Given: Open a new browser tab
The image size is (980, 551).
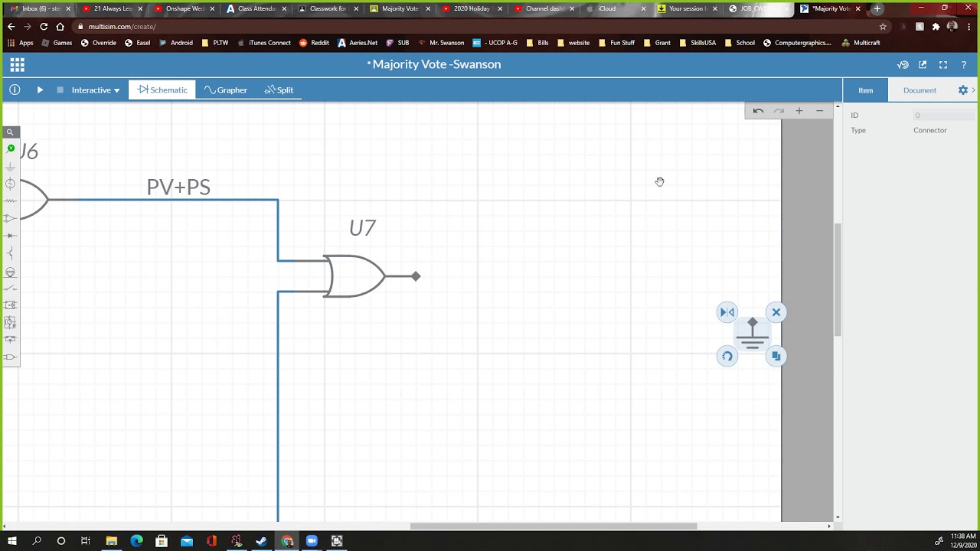Looking at the screenshot, I should pyautogui.click(x=877, y=9).
